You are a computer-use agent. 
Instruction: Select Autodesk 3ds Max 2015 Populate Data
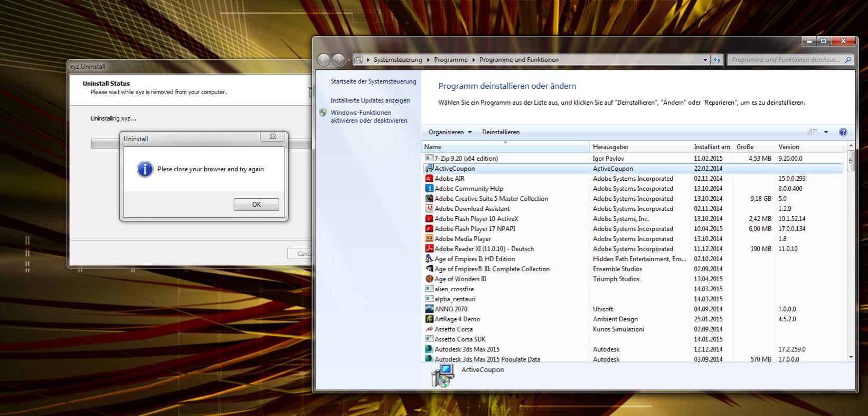633,359
